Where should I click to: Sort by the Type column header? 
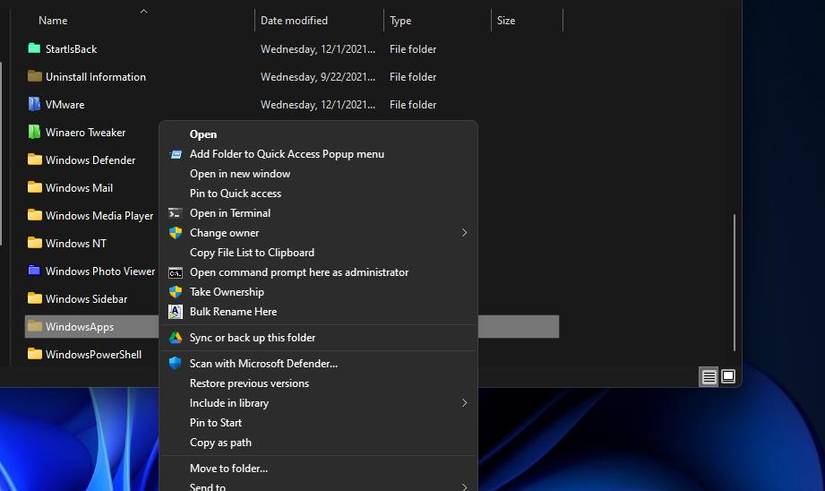coord(400,21)
